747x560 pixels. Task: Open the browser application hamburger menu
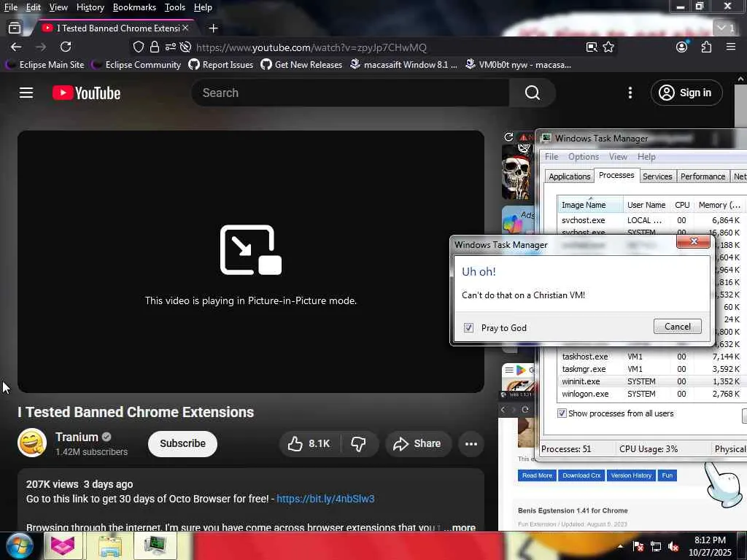click(x=731, y=47)
